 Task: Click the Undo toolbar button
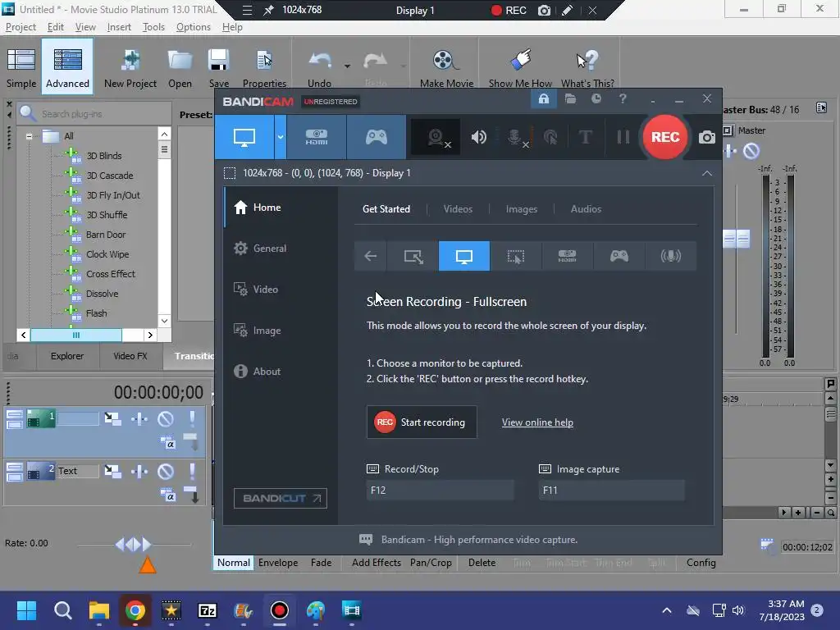pyautogui.click(x=320, y=67)
